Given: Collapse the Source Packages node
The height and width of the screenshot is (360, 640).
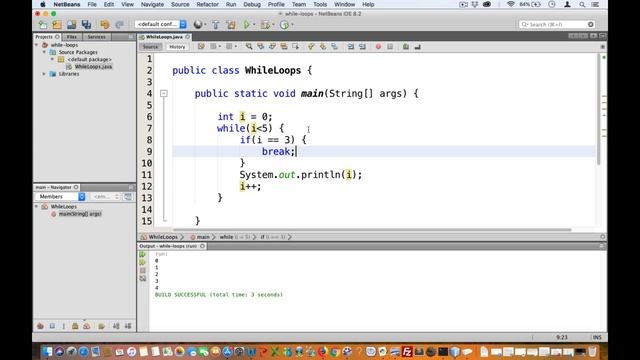Looking at the screenshot, I should (x=44, y=52).
